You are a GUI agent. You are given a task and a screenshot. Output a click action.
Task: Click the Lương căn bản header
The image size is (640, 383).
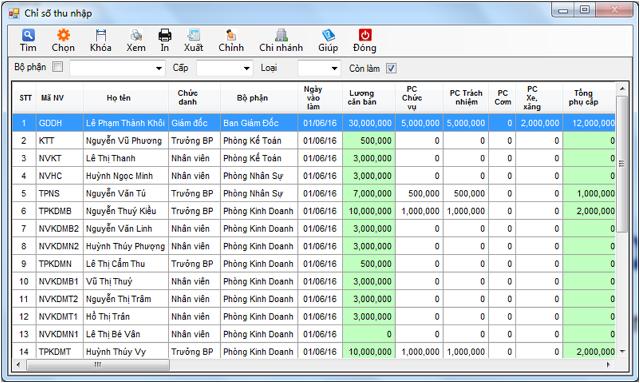pos(369,98)
